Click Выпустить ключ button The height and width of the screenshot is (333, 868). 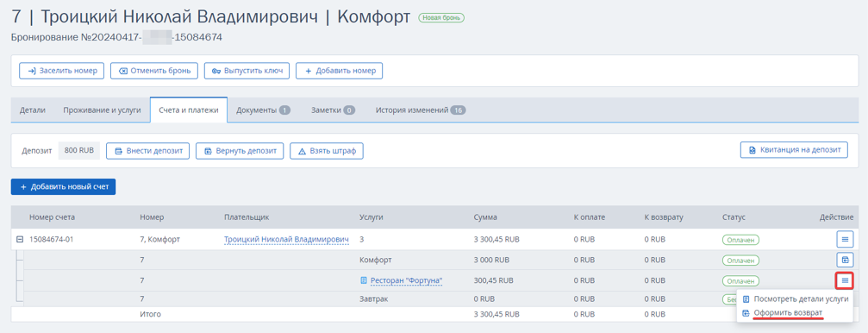pyautogui.click(x=247, y=71)
